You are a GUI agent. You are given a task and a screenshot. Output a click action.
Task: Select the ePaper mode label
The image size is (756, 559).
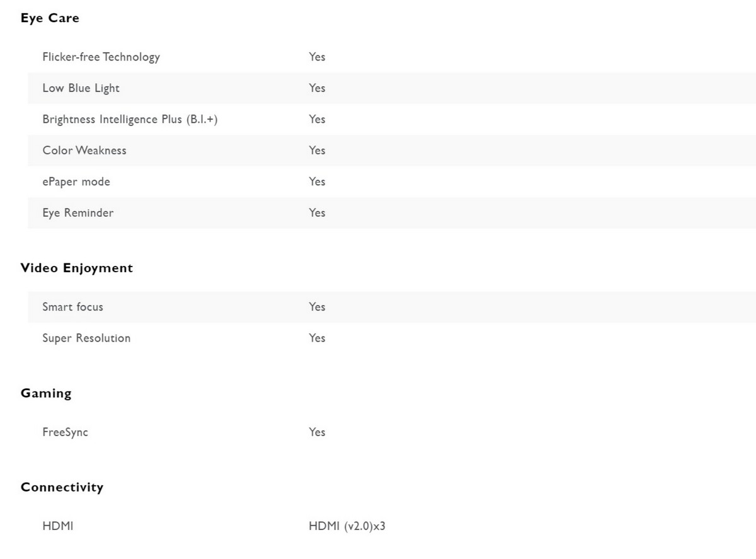click(76, 182)
